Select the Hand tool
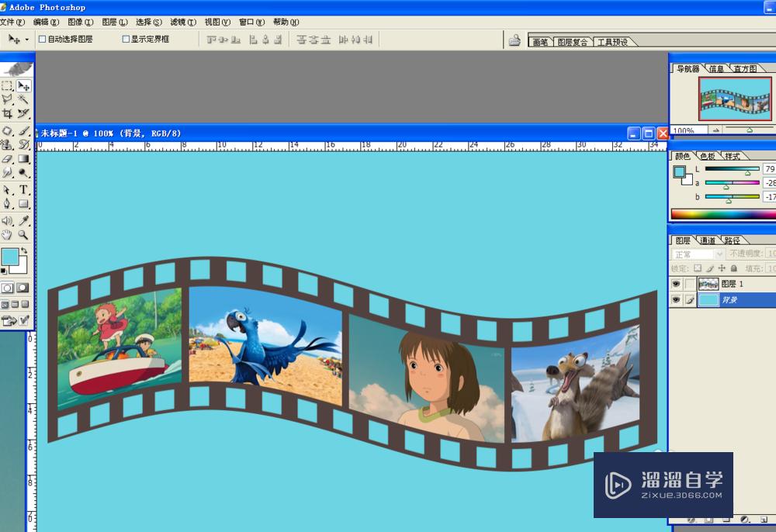This screenshot has height=532, width=776. pyautogui.click(x=7, y=235)
